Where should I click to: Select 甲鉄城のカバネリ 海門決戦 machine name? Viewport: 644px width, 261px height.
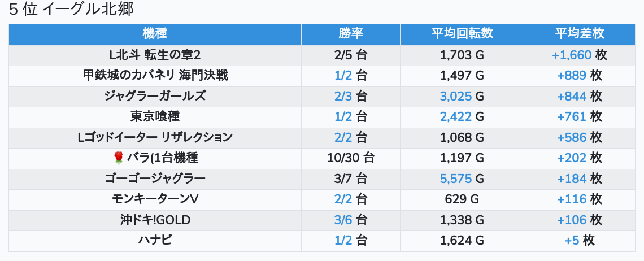(155, 75)
